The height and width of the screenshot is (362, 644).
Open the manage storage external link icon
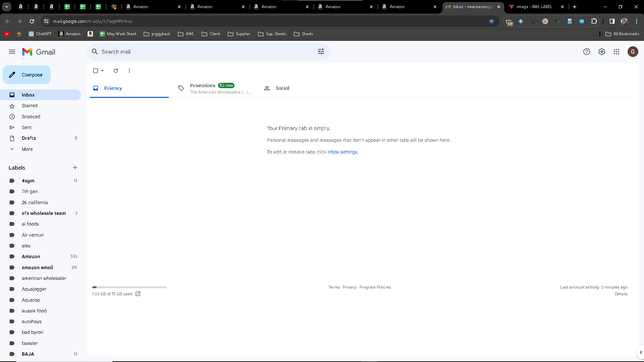pos(138,294)
